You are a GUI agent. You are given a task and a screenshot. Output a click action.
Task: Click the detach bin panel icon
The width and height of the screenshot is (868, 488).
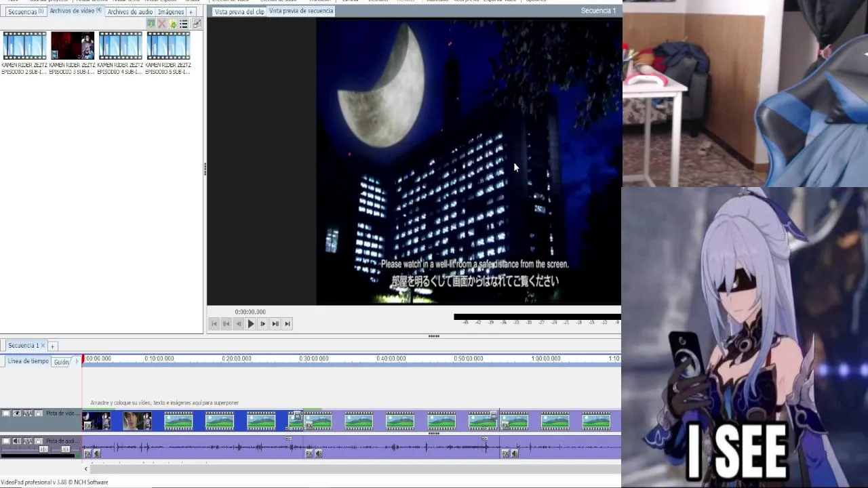197,24
